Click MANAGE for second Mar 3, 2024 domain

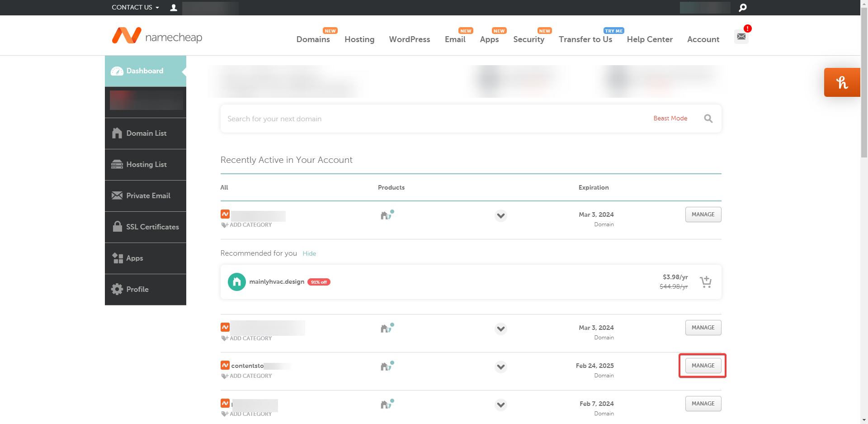[x=703, y=328]
